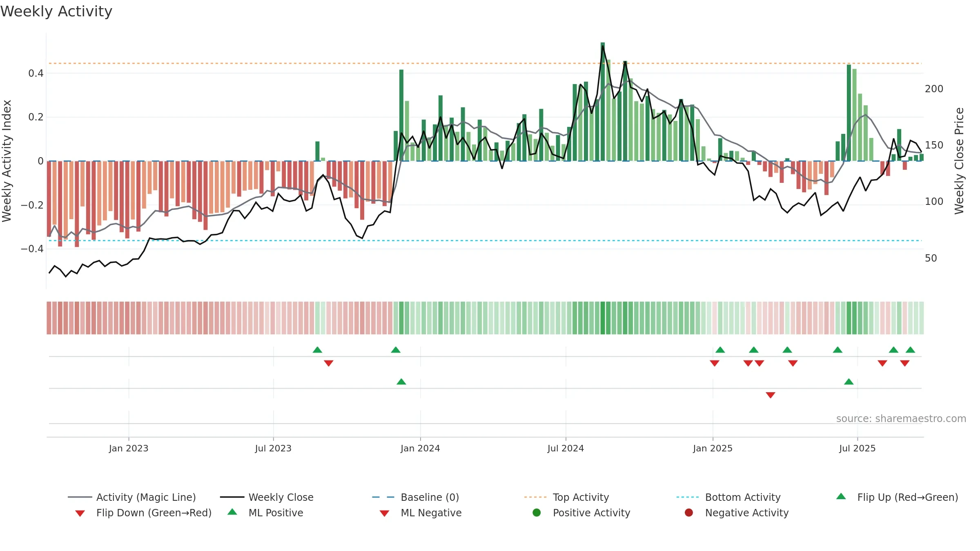
Task: Toggle the Bottom Activity legend entry
Action: [728, 497]
